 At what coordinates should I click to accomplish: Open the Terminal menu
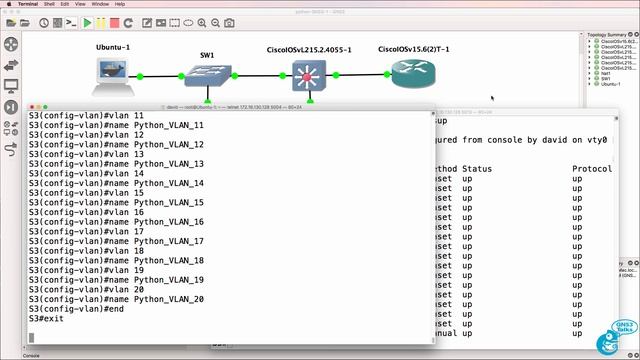(x=28, y=4)
